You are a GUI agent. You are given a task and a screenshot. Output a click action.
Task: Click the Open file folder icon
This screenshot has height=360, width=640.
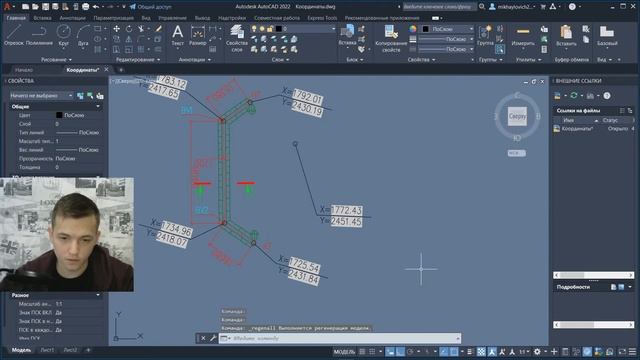[x=36, y=7]
